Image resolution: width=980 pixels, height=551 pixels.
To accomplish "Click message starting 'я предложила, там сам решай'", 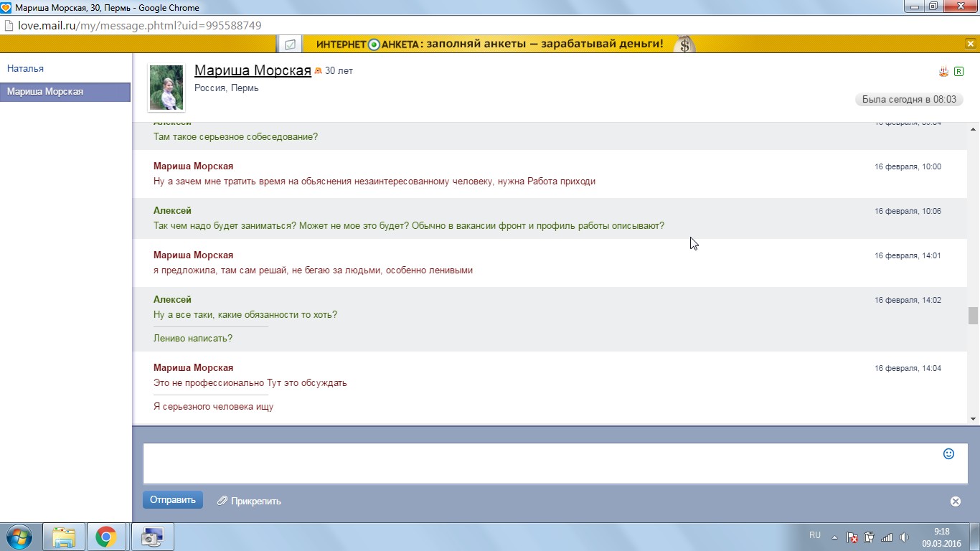I will click(313, 270).
